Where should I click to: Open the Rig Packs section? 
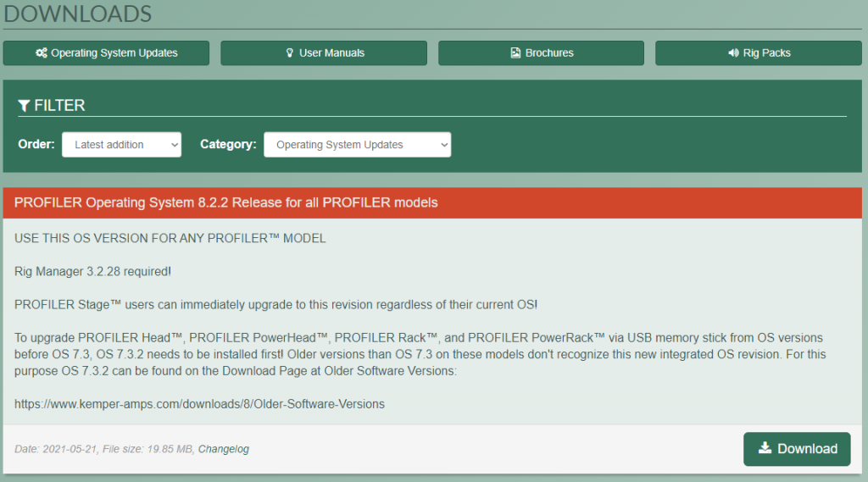tap(759, 53)
